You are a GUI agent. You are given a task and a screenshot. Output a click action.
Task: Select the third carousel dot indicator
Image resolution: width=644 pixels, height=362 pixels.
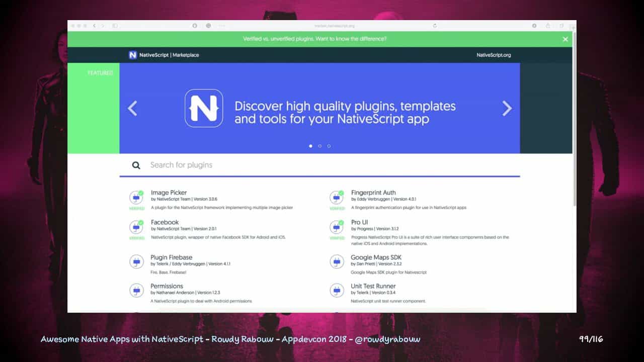coord(329,146)
